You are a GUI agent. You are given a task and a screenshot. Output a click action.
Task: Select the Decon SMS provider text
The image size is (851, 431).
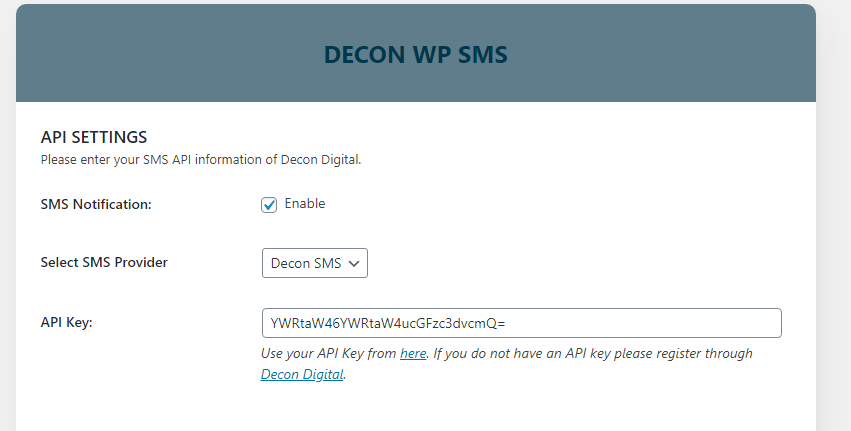coord(306,263)
